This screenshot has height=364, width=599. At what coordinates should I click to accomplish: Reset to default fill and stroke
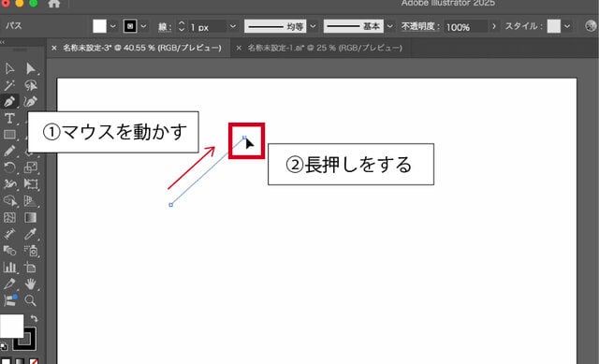[4, 347]
